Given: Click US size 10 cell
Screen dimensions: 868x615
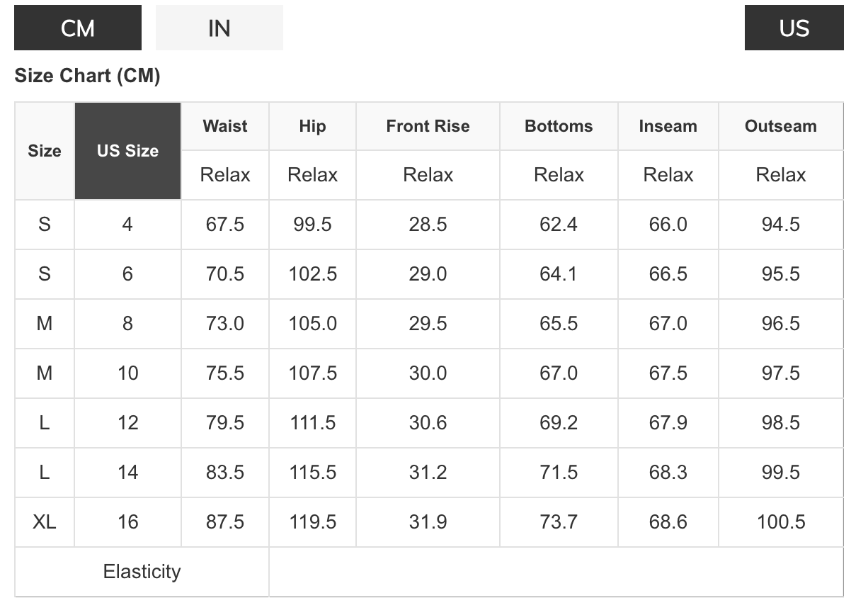Looking at the screenshot, I should (127, 373).
